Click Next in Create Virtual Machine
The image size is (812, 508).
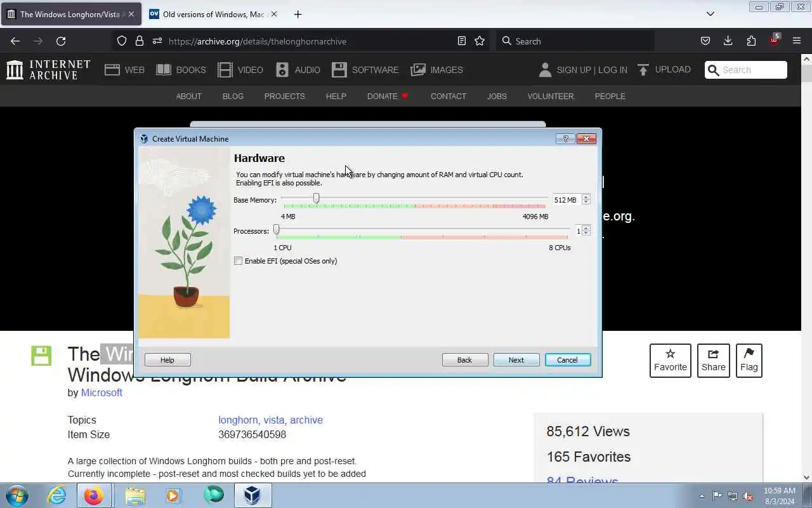(516, 360)
